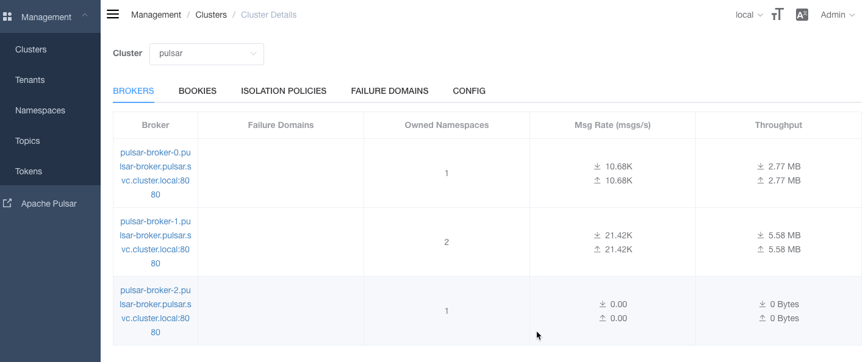Click the Management grid icon in sidebar
This screenshot has height=362, width=868.
coord(7,17)
